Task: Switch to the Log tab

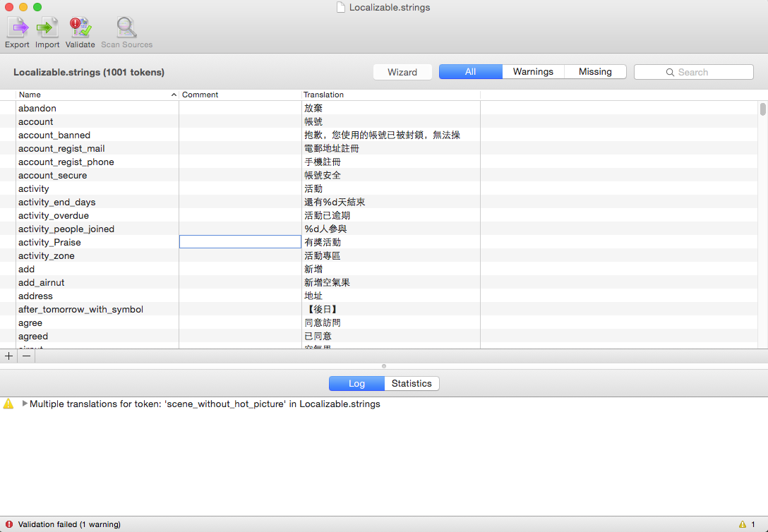Action: pyautogui.click(x=356, y=384)
